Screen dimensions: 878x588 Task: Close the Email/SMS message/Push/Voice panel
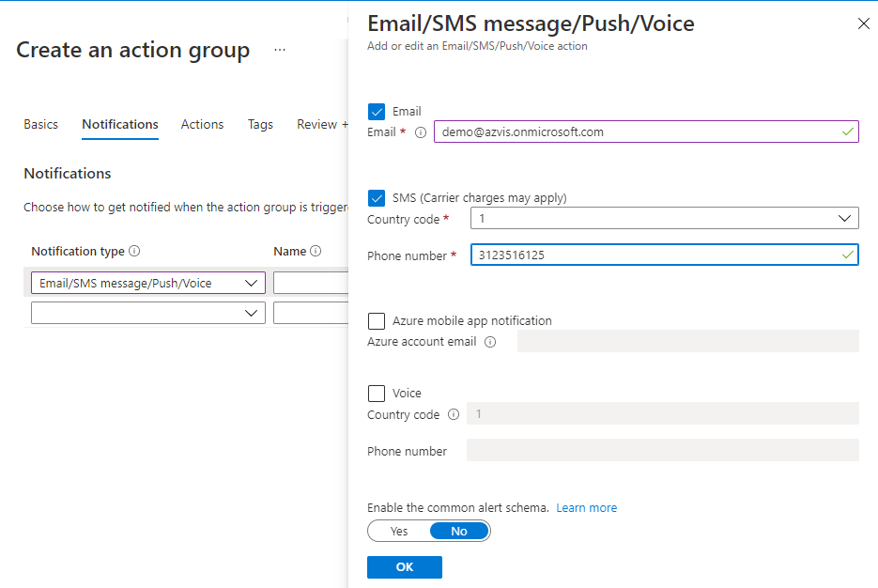pyautogui.click(x=863, y=24)
